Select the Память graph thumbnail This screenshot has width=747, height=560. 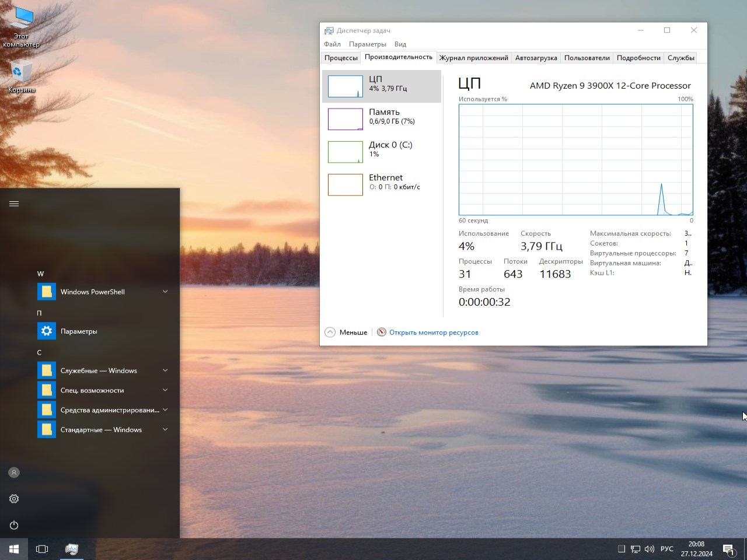pyautogui.click(x=345, y=119)
